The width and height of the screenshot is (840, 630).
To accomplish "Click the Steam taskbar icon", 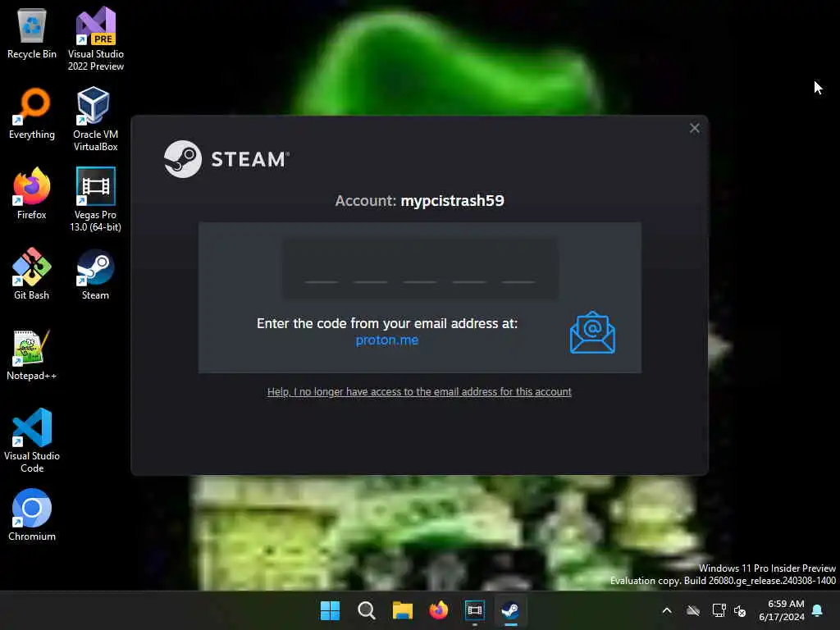I will point(510,610).
